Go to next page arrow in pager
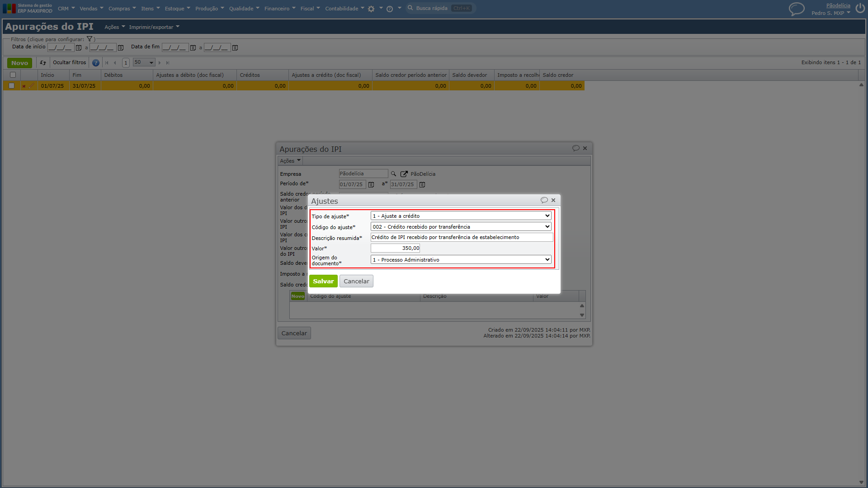The width and height of the screenshot is (868, 488). [x=160, y=63]
